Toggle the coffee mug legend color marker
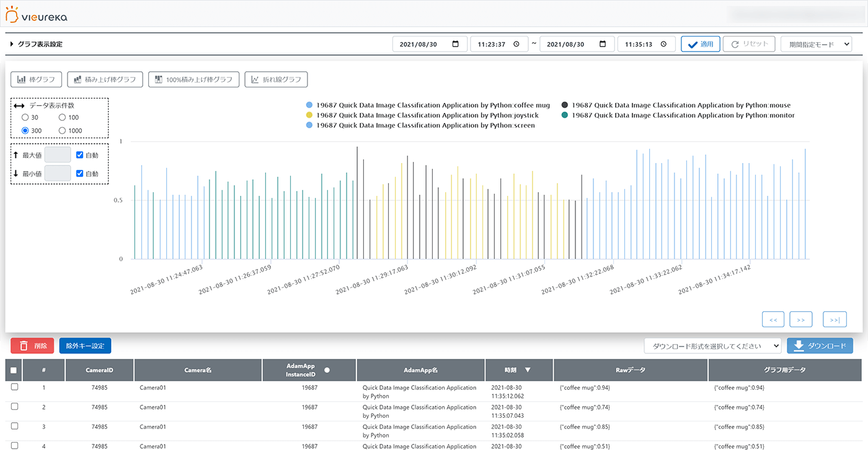Viewport: 868px width, 450px height. coord(309,105)
